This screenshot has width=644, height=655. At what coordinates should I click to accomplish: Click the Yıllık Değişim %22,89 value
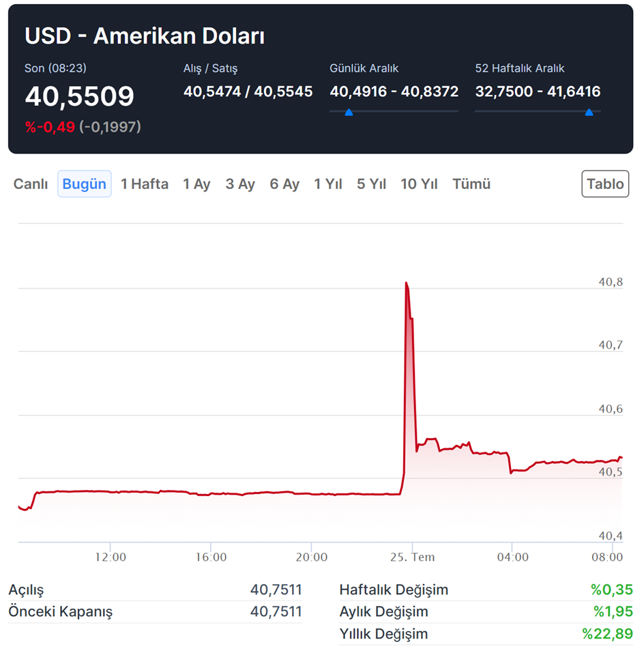click(x=607, y=634)
